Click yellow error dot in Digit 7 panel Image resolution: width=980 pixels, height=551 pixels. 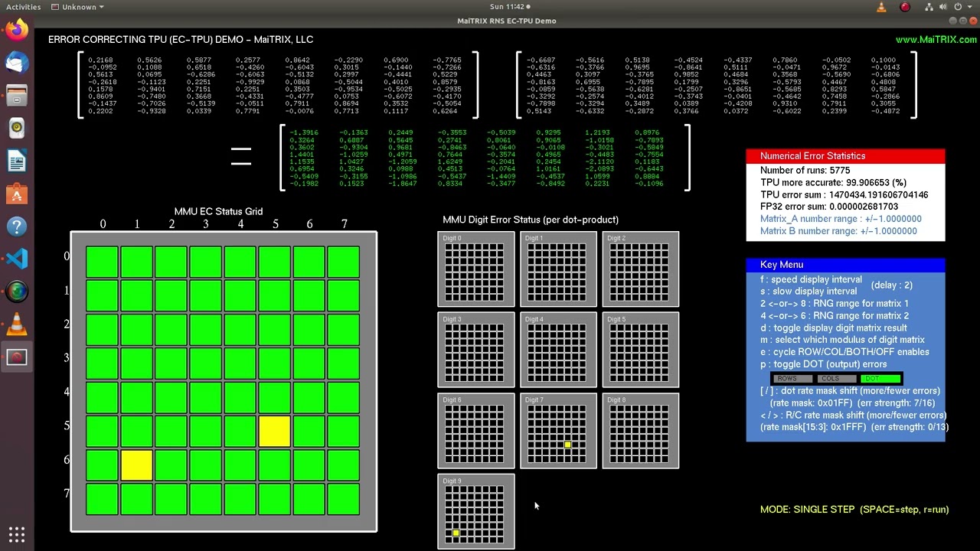tap(567, 445)
